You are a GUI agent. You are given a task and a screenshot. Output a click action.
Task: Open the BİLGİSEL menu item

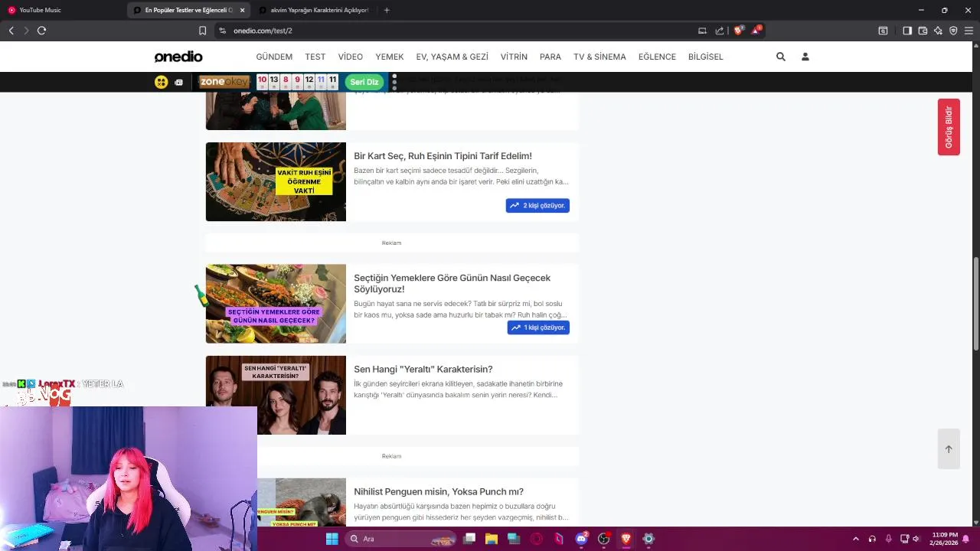coord(706,57)
